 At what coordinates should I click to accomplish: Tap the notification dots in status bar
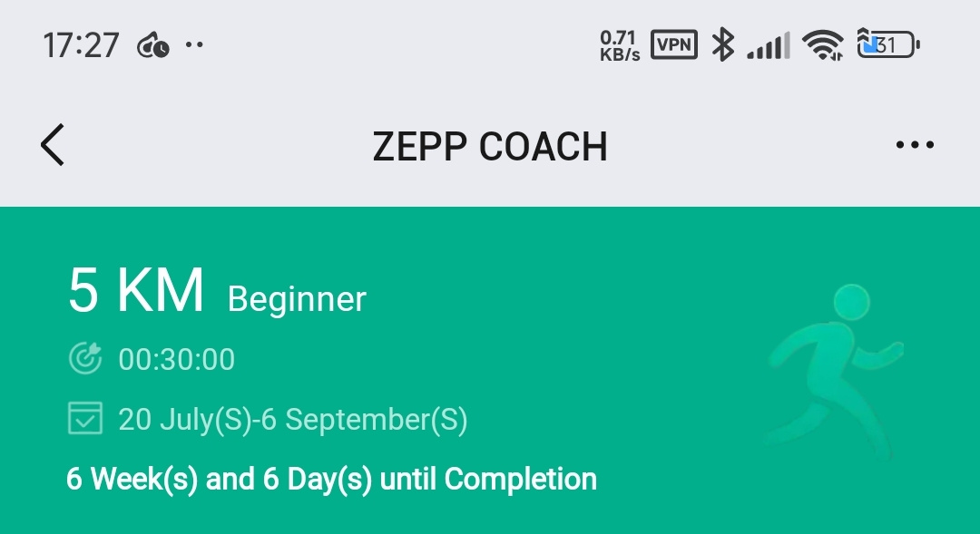(194, 44)
